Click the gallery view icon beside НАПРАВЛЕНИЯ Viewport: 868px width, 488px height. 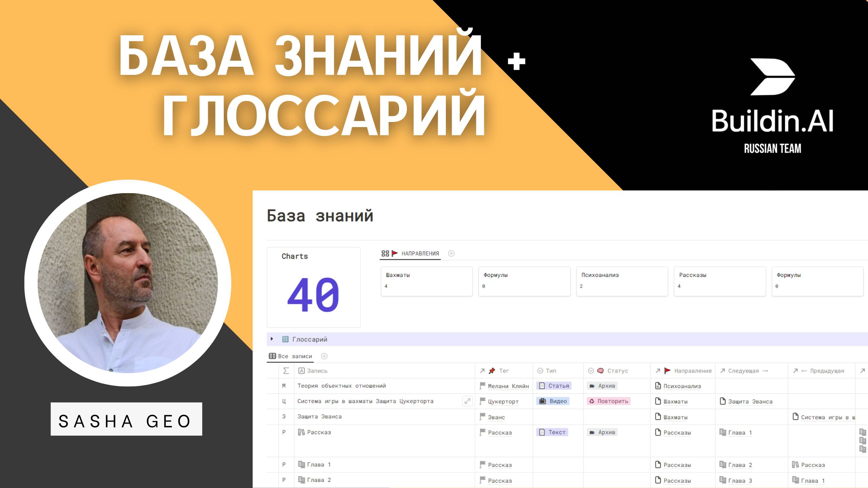click(x=386, y=253)
